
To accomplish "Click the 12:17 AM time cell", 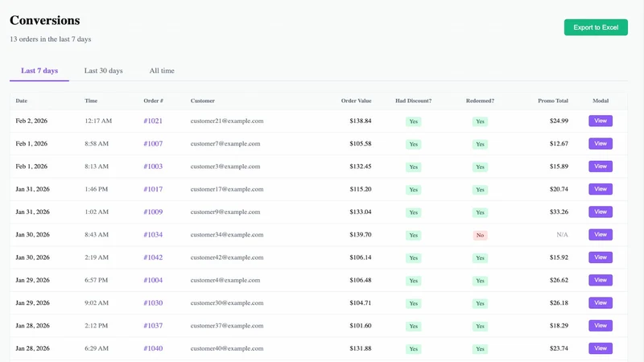I will (98, 121).
